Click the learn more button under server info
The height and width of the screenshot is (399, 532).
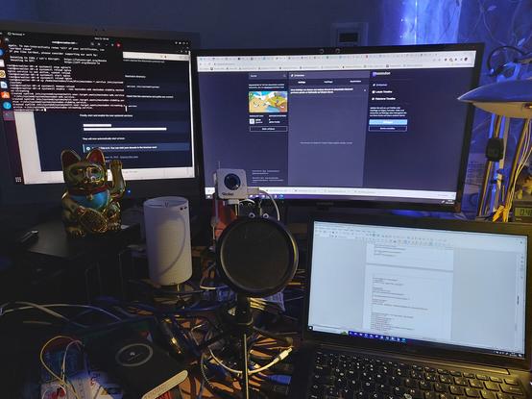click(268, 129)
